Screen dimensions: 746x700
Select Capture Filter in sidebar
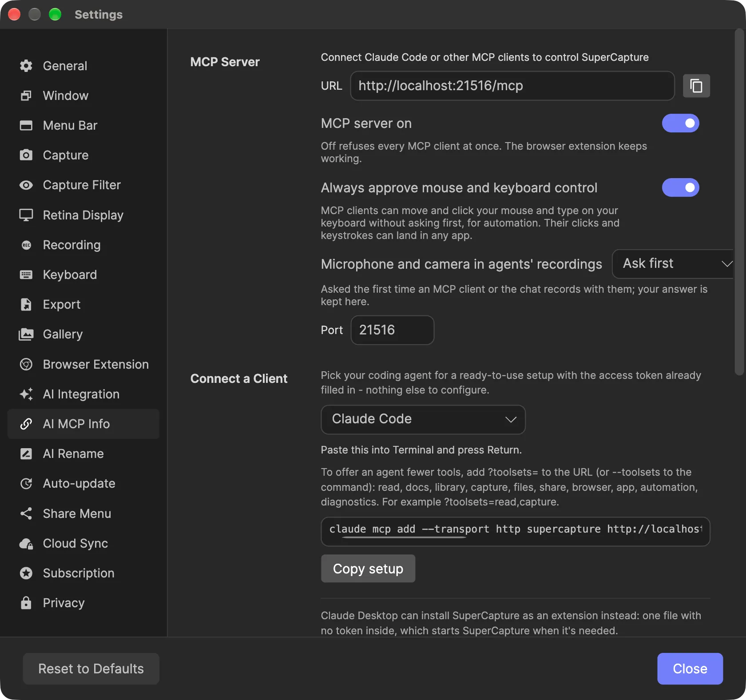point(83,185)
